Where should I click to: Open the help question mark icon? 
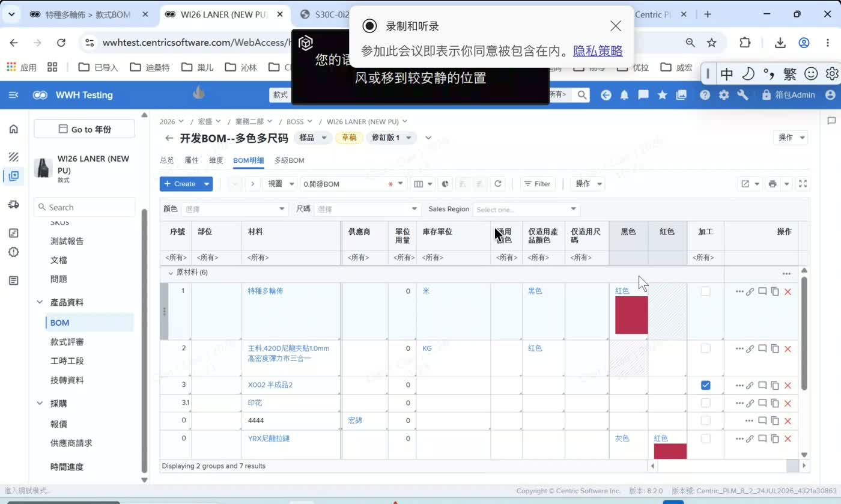pos(705,95)
